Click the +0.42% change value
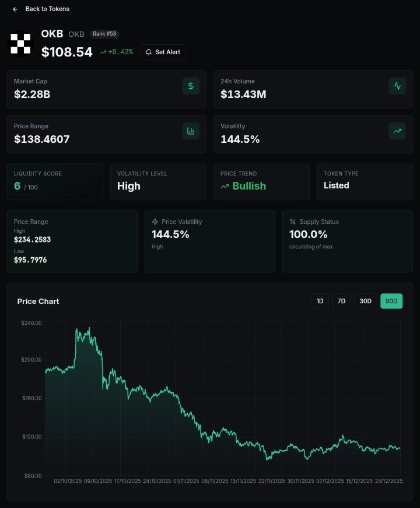The image size is (420, 508). click(121, 52)
